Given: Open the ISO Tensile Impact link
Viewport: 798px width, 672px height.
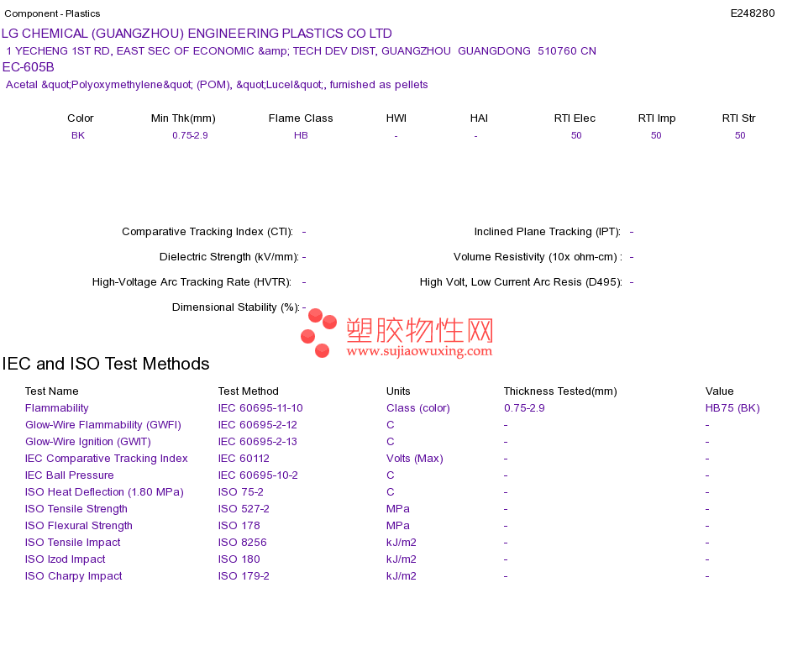Looking at the screenshot, I should click(73, 542).
